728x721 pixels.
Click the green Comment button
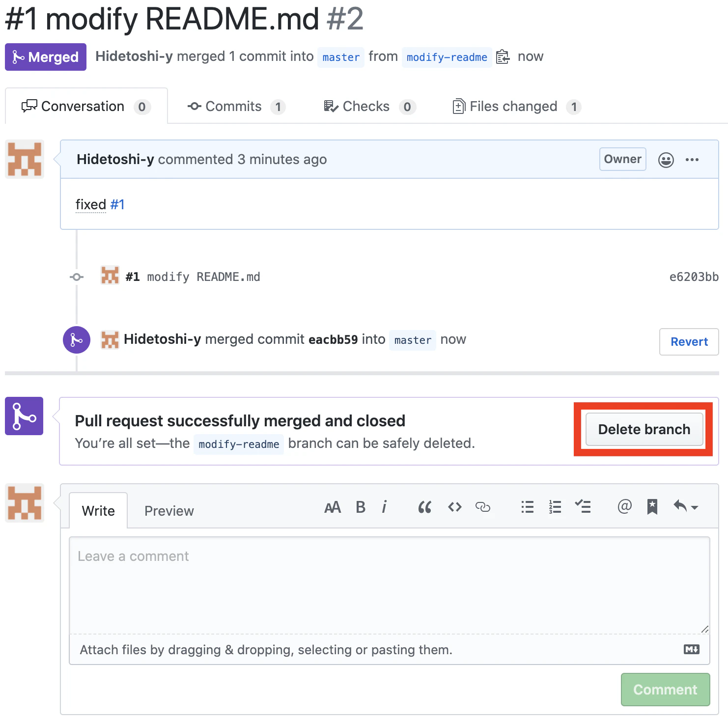point(665,690)
